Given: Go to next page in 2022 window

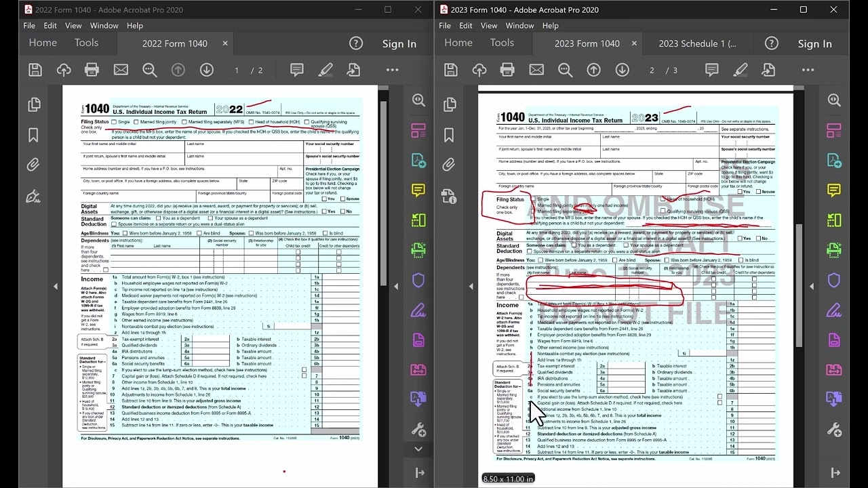Looking at the screenshot, I should [x=207, y=70].
